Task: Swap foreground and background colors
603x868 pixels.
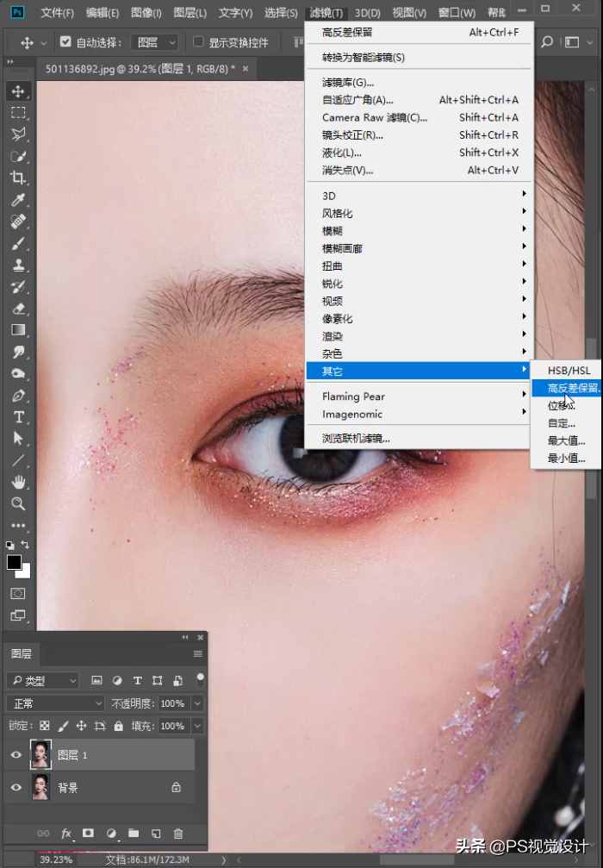Action: pos(25,545)
